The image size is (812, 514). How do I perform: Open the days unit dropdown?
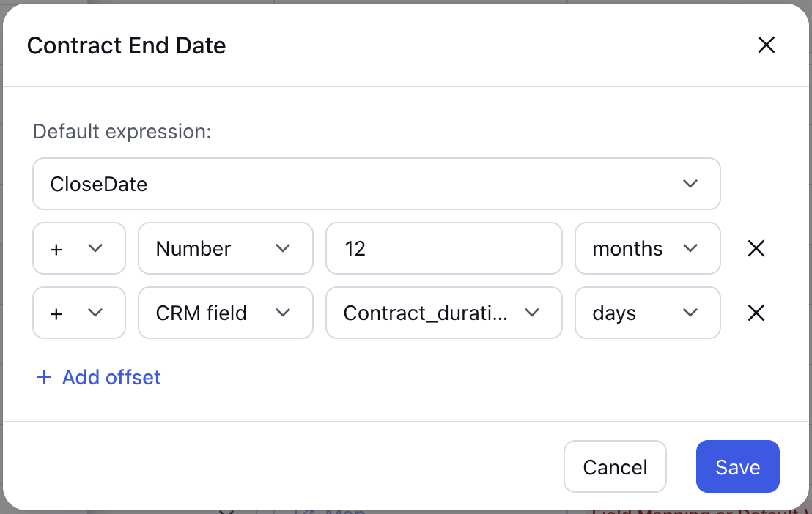647,313
